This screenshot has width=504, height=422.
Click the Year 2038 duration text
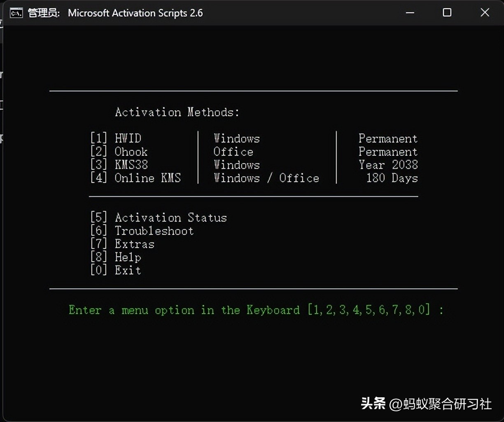pyautogui.click(x=388, y=165)
